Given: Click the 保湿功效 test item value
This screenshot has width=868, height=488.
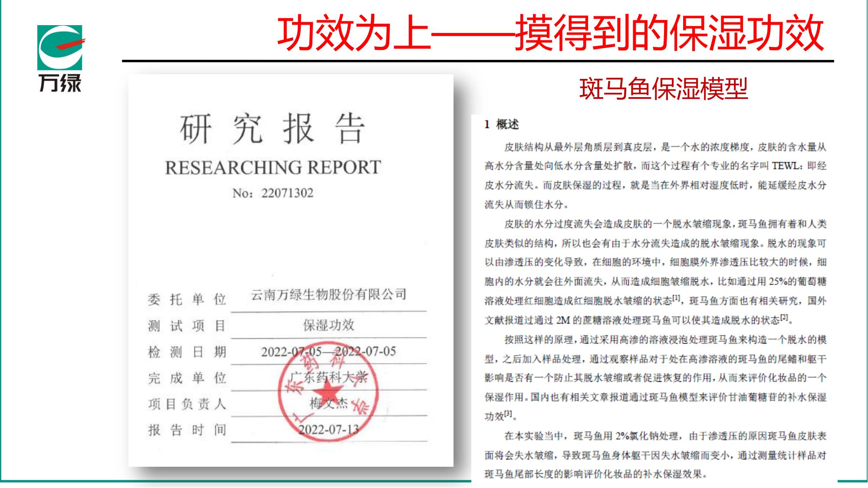Looking at the screenshot, I should coord(329,325).
